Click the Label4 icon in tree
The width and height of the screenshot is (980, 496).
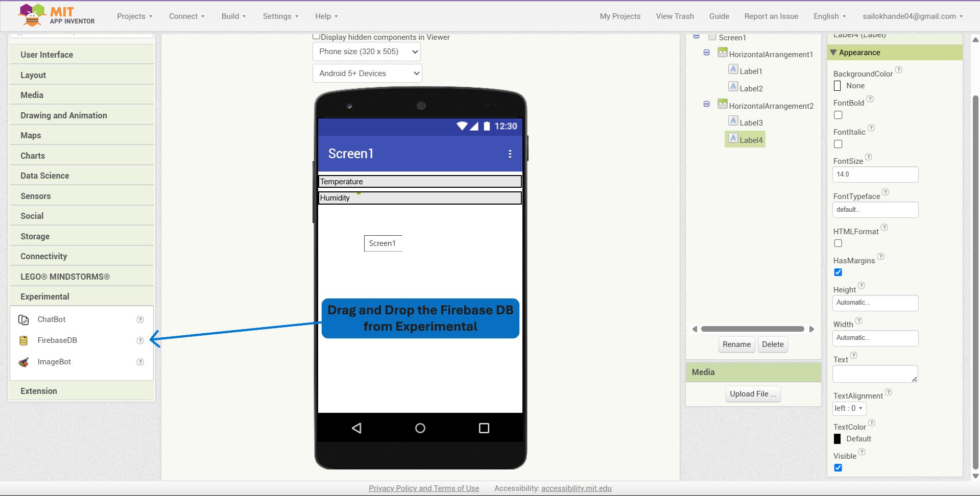click(733, 138)
